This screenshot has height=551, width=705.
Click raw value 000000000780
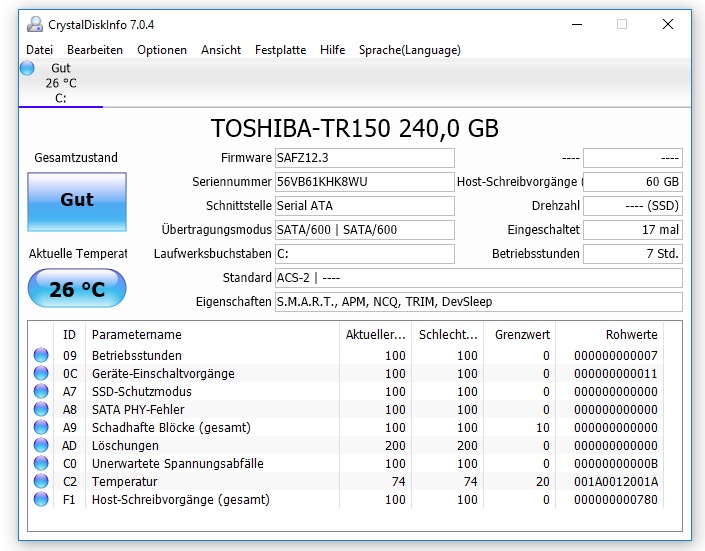(616, 499)
